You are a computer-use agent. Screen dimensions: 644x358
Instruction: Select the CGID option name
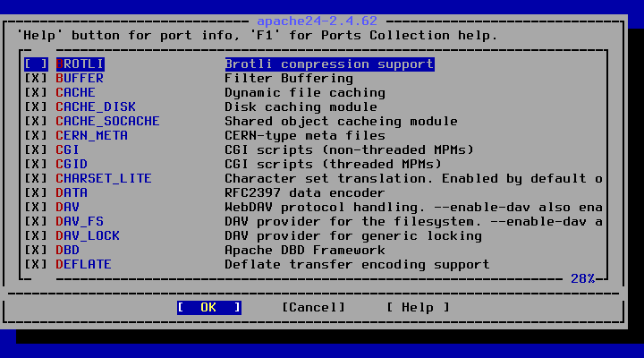coord(72,165)
